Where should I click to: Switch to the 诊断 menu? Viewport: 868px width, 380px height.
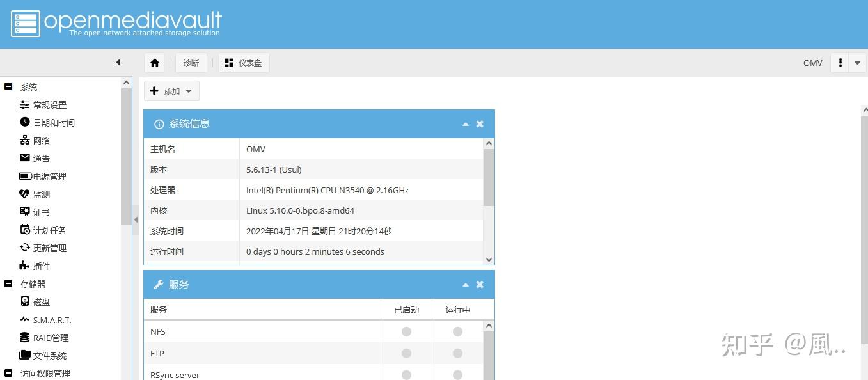pyautogui.click(x=191, y=63)
